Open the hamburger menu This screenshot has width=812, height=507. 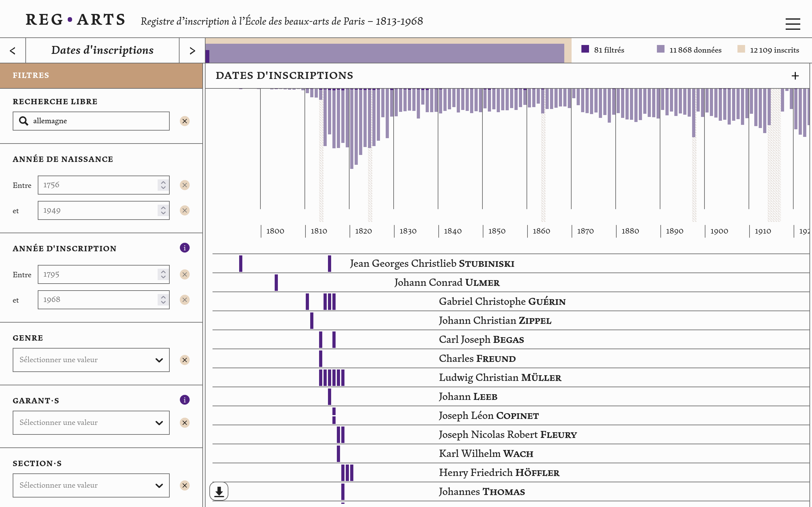point(793,24)
